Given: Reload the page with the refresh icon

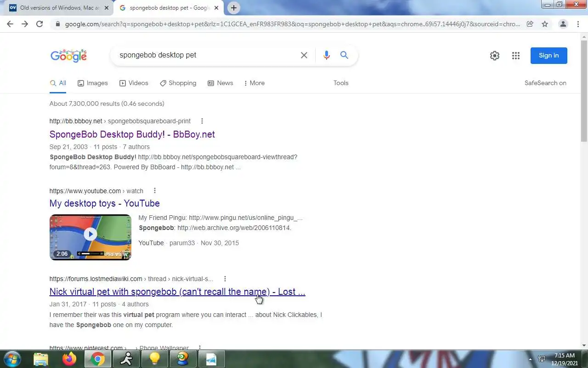Looking at the screenshot, I should [40, 24].
